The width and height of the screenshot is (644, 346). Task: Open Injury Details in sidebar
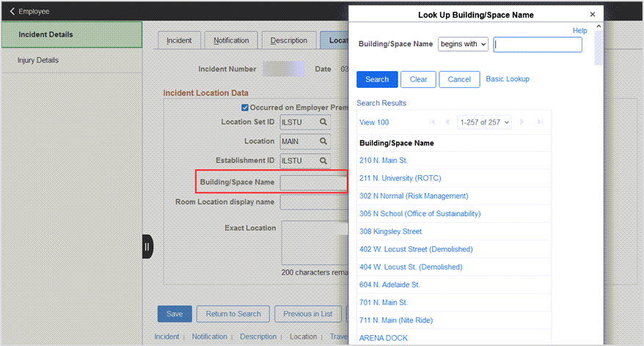click(72, 60)
